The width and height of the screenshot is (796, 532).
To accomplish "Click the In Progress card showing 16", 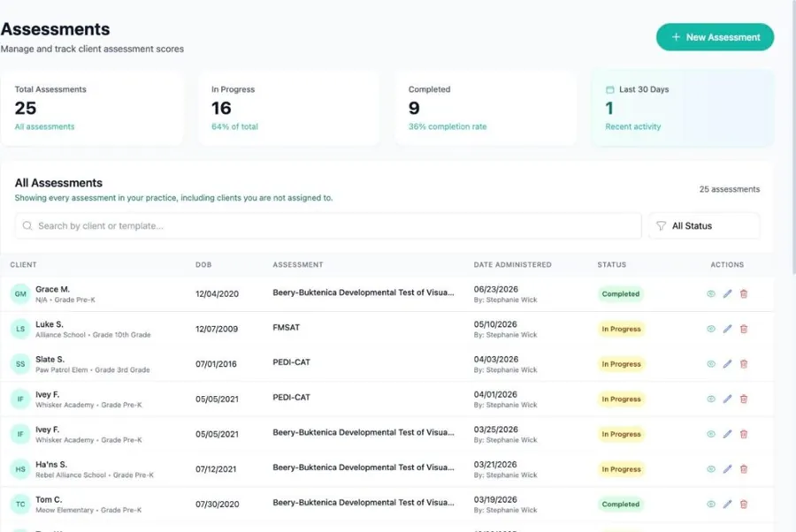I will 289,109.
